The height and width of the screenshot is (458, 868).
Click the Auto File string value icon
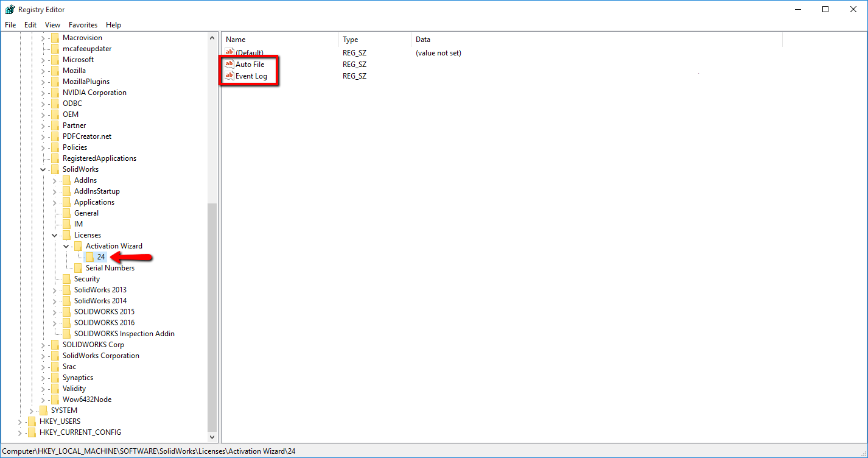pos(229,64)
